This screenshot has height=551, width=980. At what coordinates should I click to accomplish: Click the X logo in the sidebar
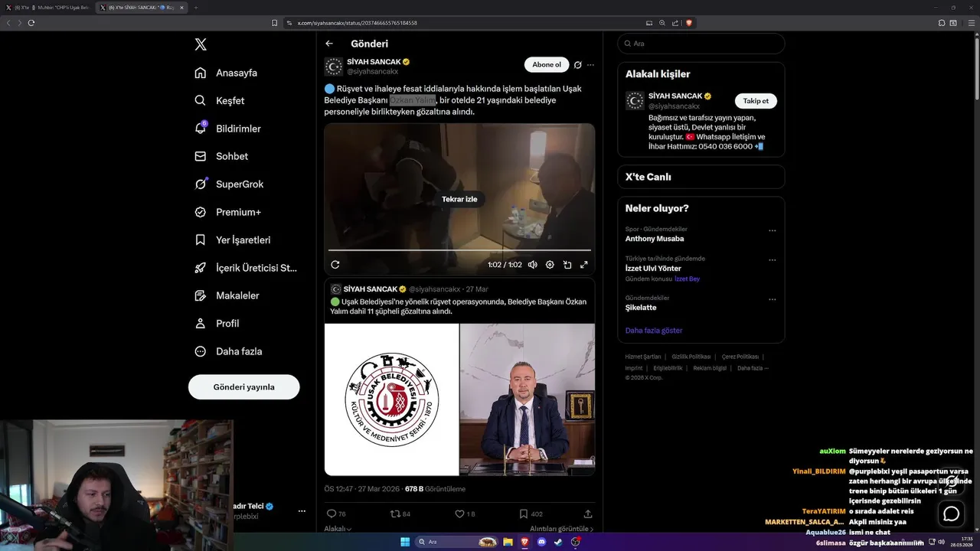[x=201, y=44]
